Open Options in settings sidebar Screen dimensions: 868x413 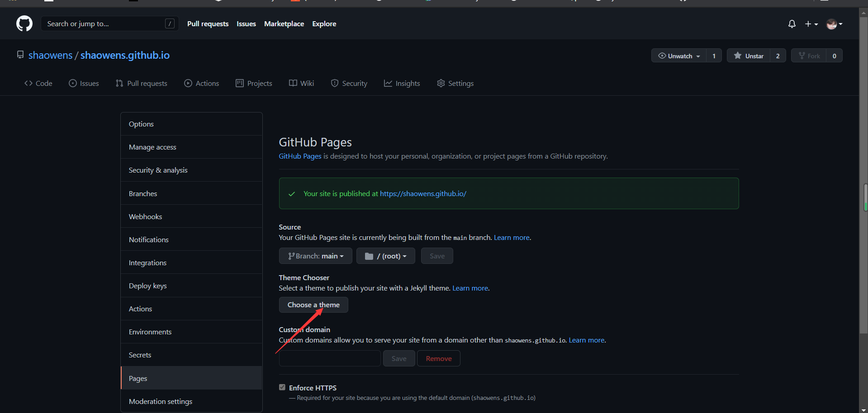point(191,124)
